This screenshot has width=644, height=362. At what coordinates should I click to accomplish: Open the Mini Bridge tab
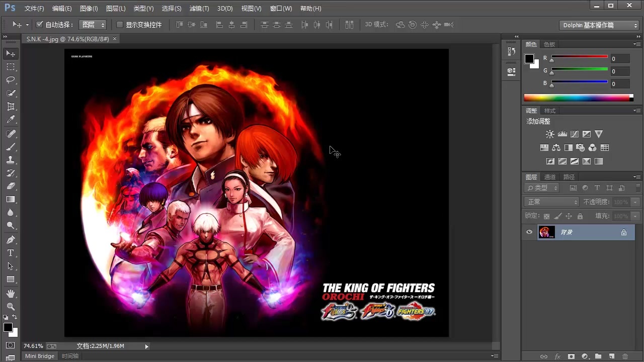pos(40,356)
